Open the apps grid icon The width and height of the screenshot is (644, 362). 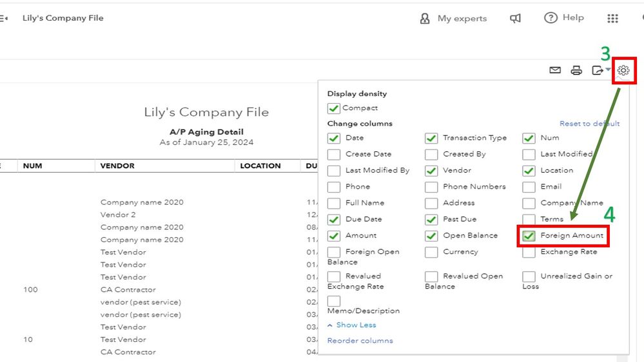(x=613, y=19)
